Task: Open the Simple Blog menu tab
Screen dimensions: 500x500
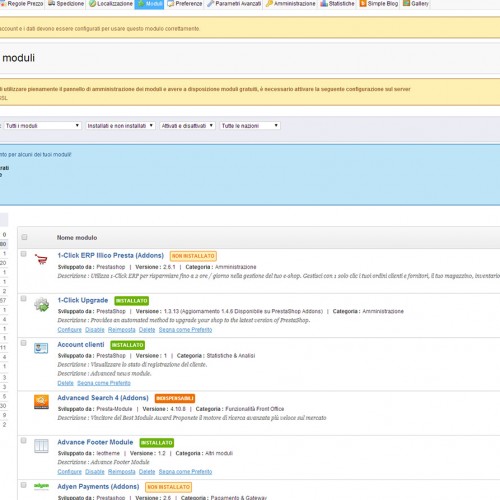Action: click(379, 4)
